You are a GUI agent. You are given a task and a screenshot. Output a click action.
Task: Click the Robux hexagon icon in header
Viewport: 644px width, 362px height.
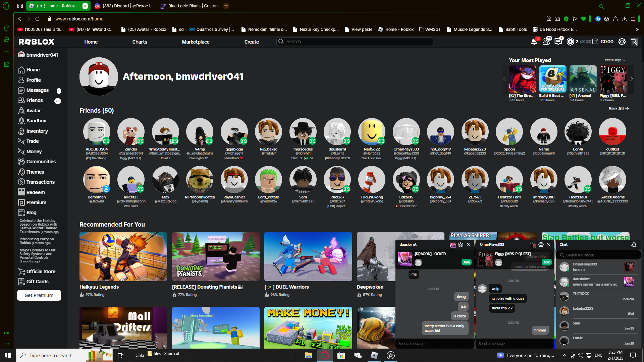click(x=570, y=42)
